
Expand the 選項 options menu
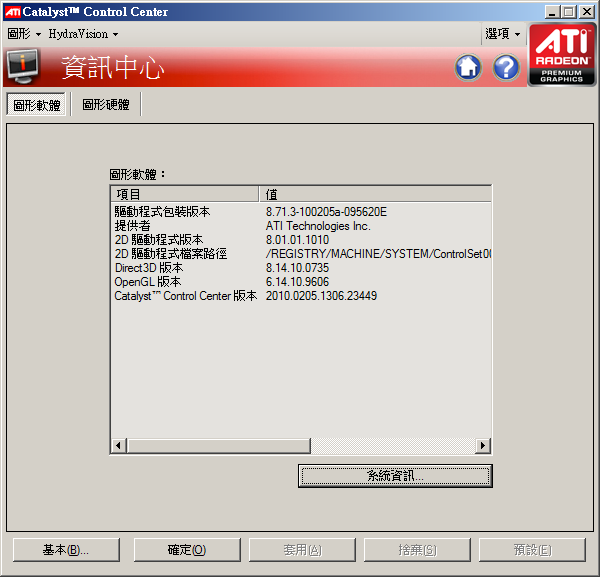point(502,34)
